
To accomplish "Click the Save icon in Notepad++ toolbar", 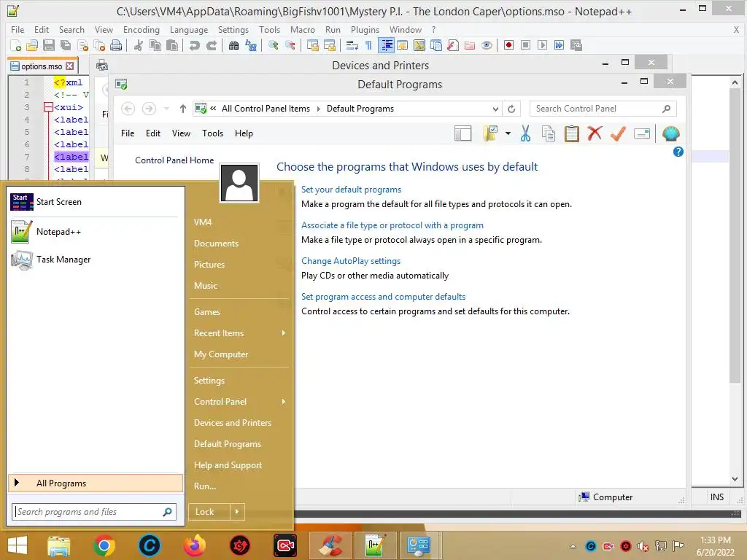I will (49, 45).
